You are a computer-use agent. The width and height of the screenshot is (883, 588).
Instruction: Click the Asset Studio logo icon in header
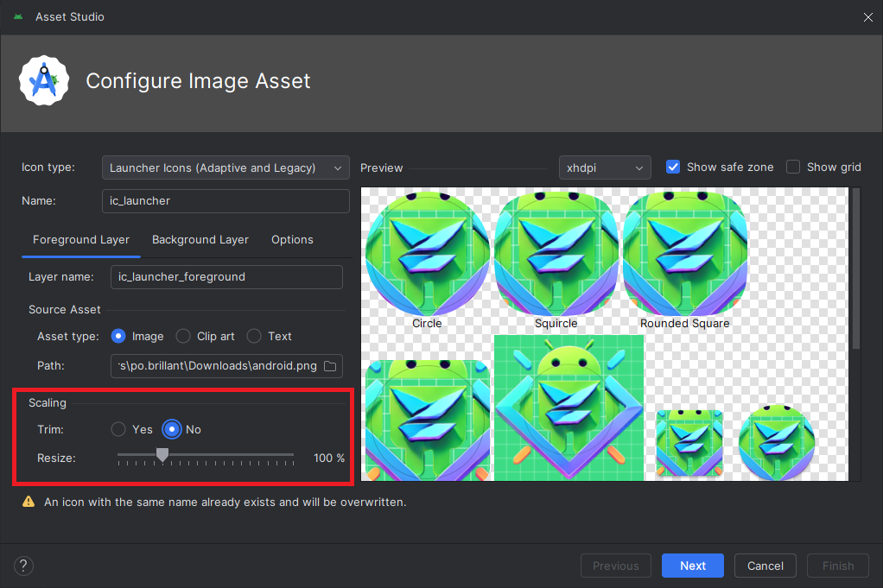point(44,80)
